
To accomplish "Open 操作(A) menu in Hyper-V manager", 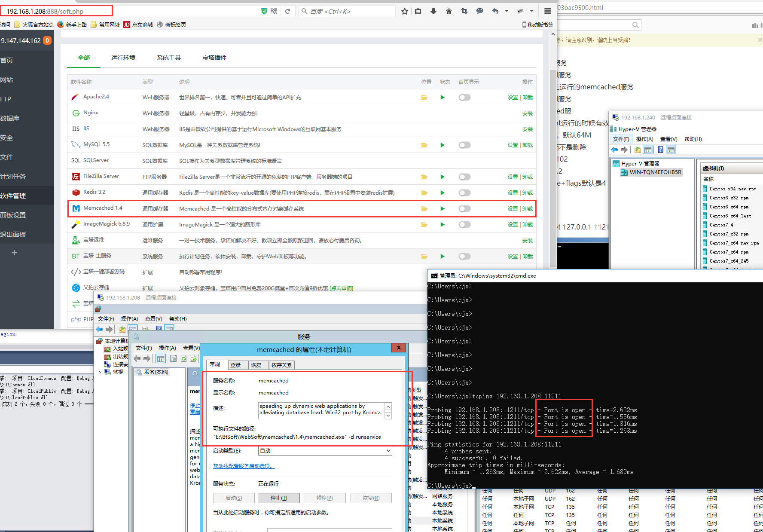I will point(644,139).
